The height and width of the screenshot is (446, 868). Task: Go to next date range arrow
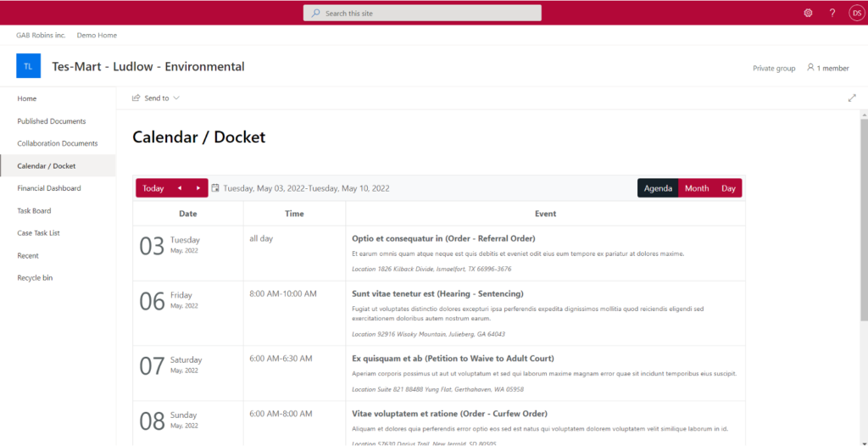[198, 188]
